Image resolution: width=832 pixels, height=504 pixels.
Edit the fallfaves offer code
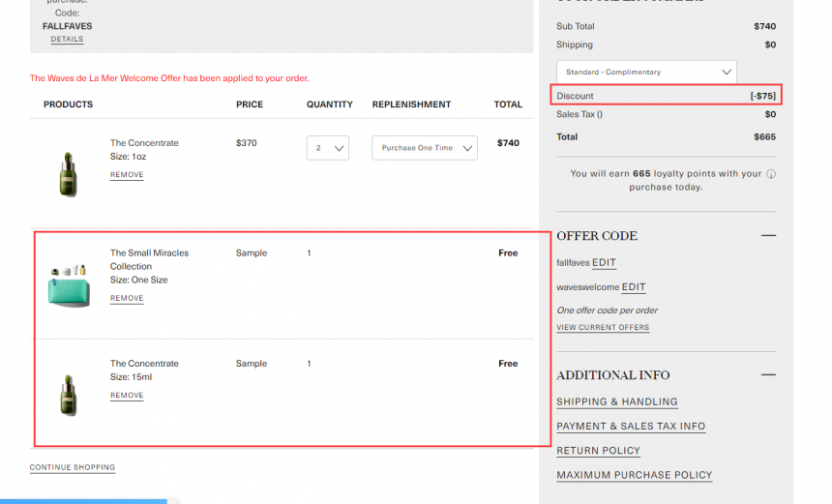click(x=604, y=262)
